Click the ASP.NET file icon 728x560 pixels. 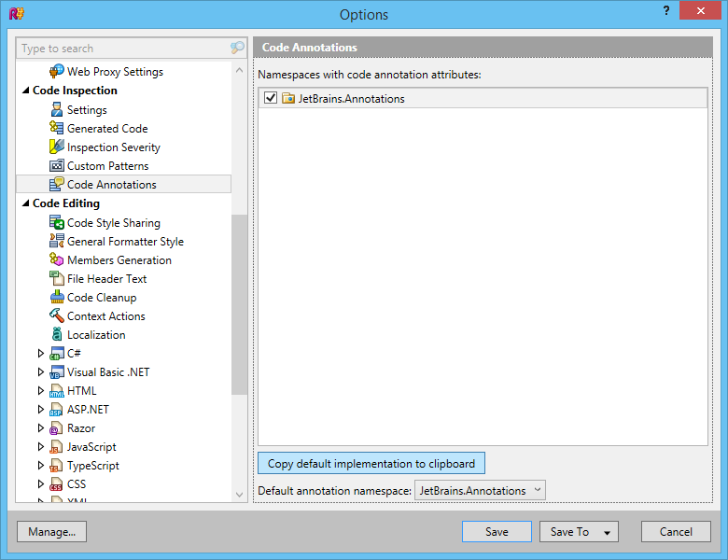(56, 410)
